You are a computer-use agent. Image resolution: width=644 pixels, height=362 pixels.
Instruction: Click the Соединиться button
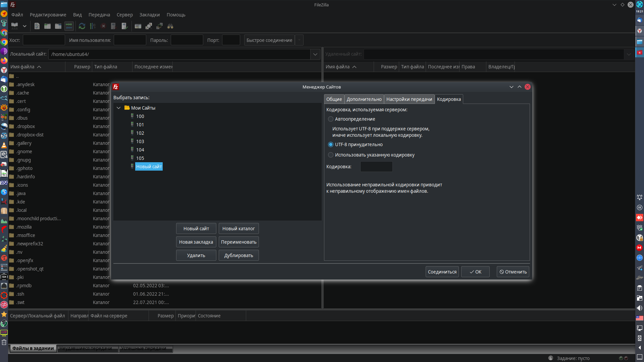(442, 272)
